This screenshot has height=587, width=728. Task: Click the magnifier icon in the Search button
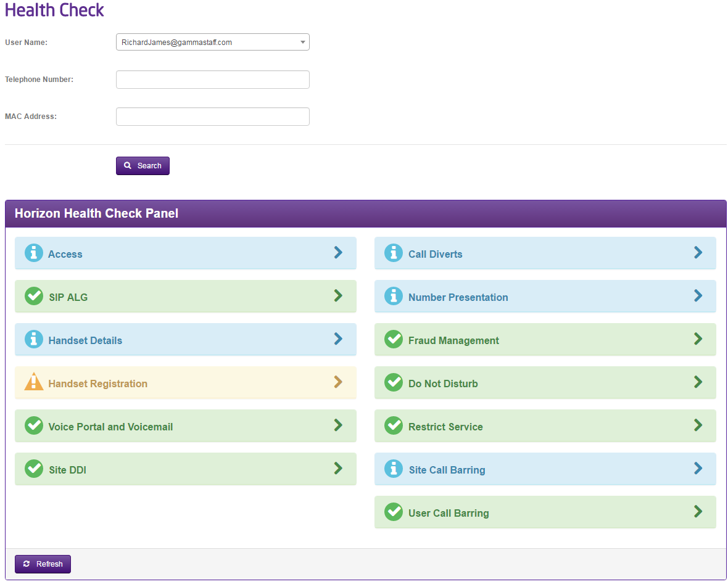tap(128, 165)
